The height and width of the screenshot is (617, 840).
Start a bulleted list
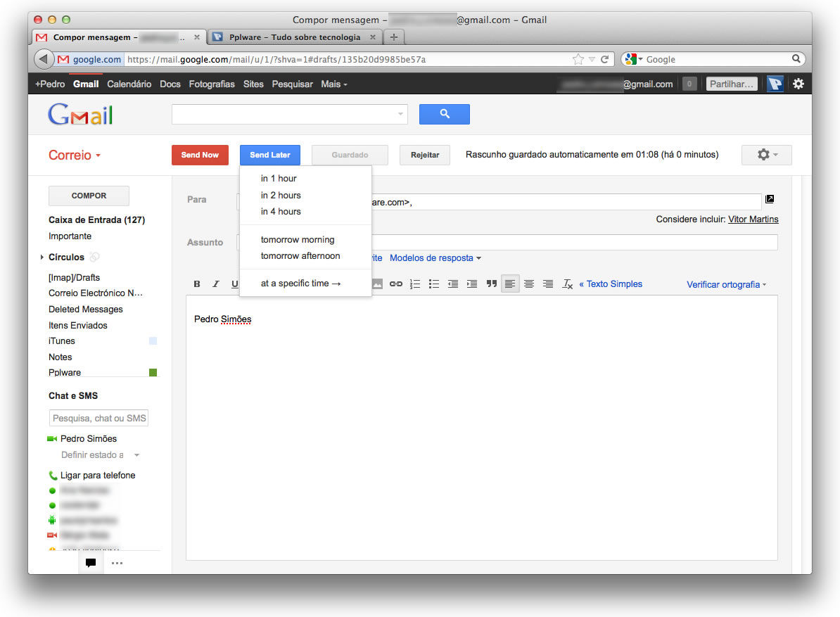point(434,284)
